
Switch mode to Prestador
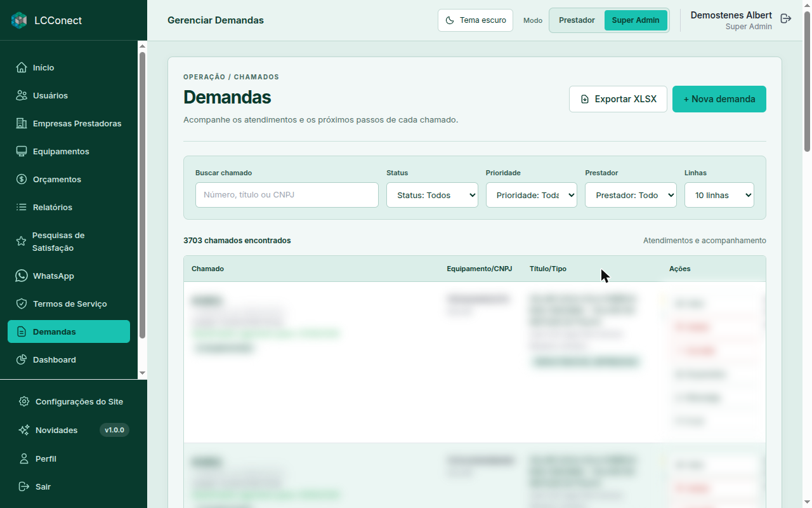pyautogui.click(x=577, y=20)
